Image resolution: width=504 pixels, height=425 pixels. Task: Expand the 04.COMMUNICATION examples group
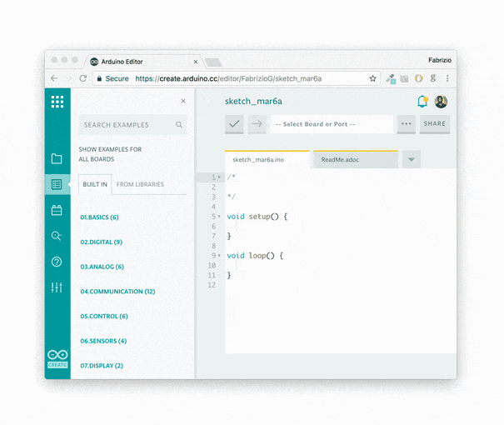[x=117, y=292]
